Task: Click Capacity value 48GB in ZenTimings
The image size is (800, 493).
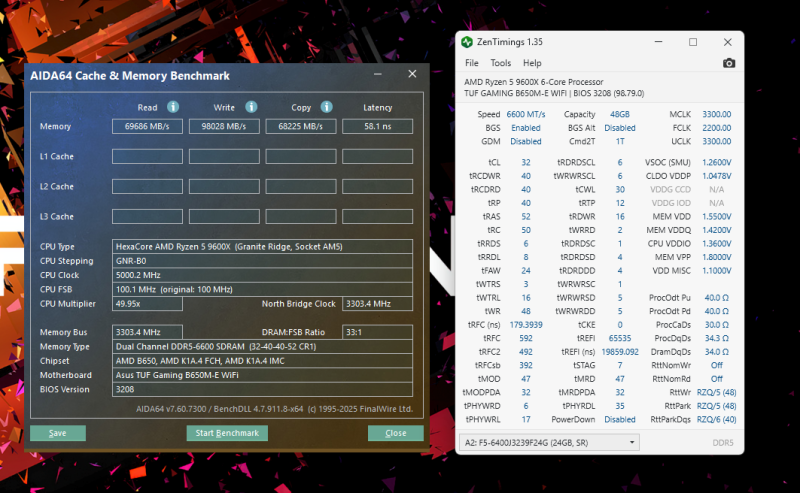Action: [620, 114]
